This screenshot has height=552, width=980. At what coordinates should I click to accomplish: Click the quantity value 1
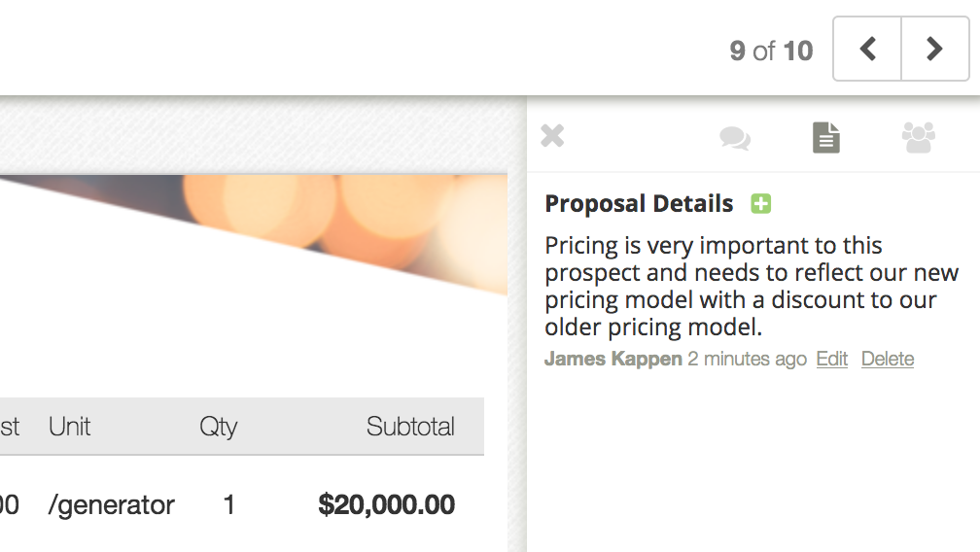[229, 504]
